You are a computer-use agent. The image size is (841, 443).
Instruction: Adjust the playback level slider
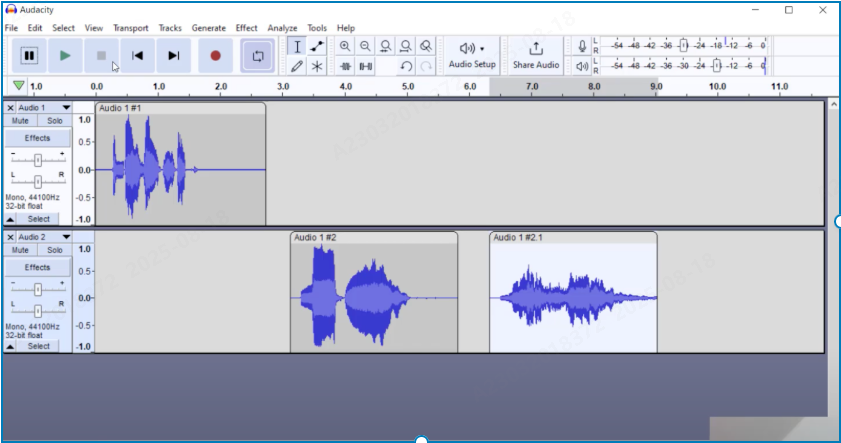coord(717,66)
